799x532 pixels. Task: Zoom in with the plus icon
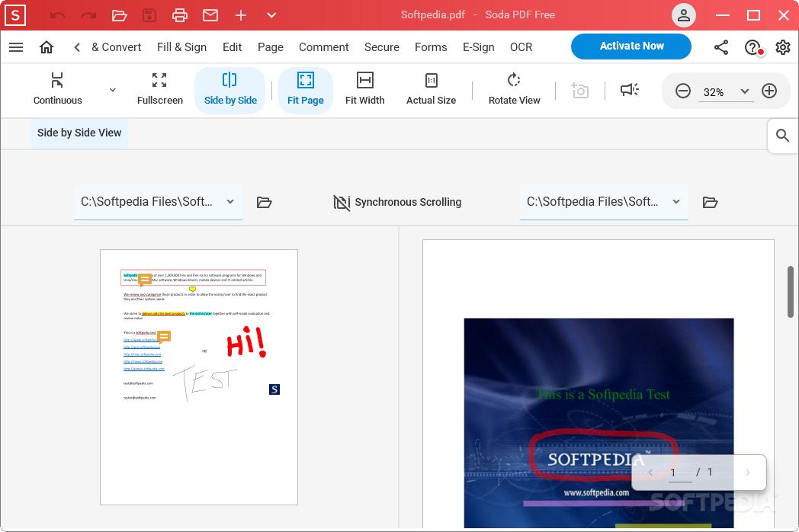(x=769, y=91)
